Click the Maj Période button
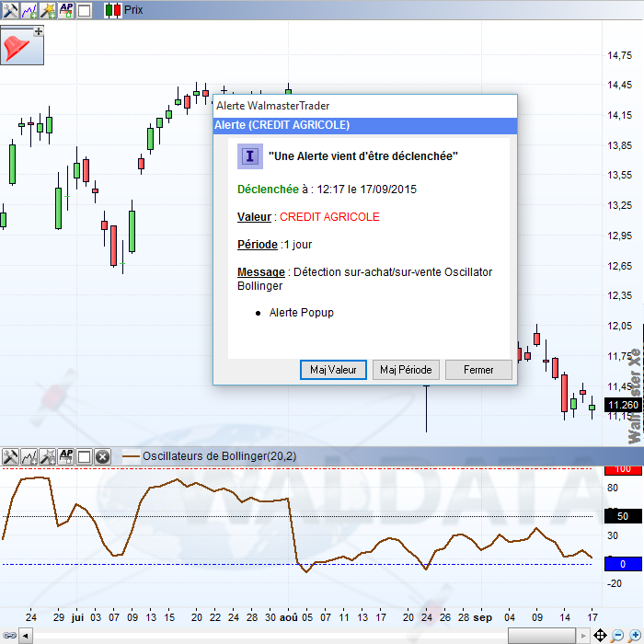Image resolution: width=644 pixels, height=644 pixels. pos(406,370)
